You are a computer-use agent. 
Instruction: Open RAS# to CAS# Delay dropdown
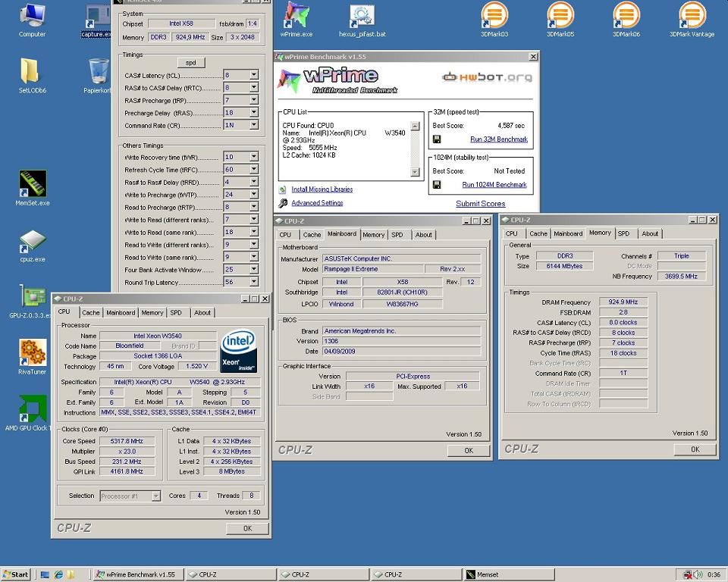point(254,87)
